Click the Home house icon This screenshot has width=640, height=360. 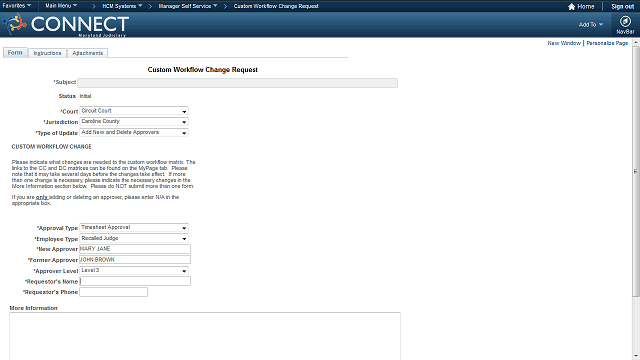[571, 7]
